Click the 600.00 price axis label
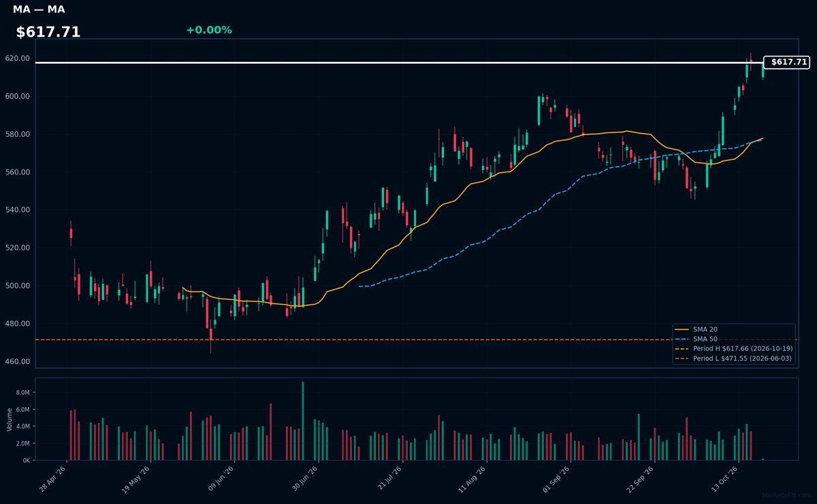 tap(18, 97)
